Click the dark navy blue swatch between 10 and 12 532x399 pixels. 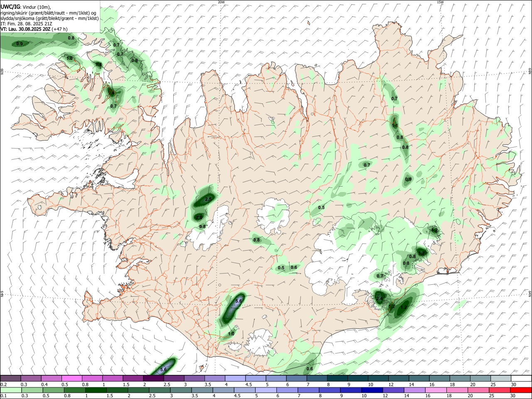[372, 390]
